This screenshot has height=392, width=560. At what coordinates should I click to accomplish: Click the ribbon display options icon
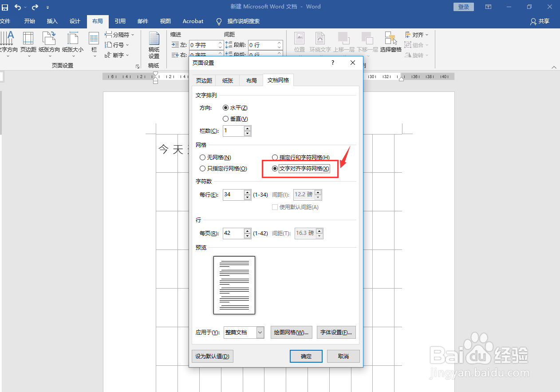point(488,7)
